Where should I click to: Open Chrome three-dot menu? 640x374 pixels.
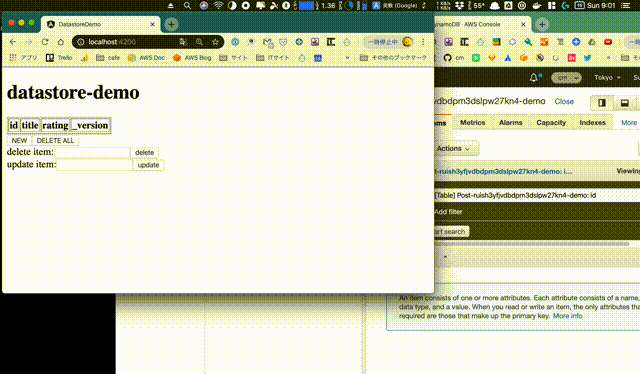(x=423, y=42)
